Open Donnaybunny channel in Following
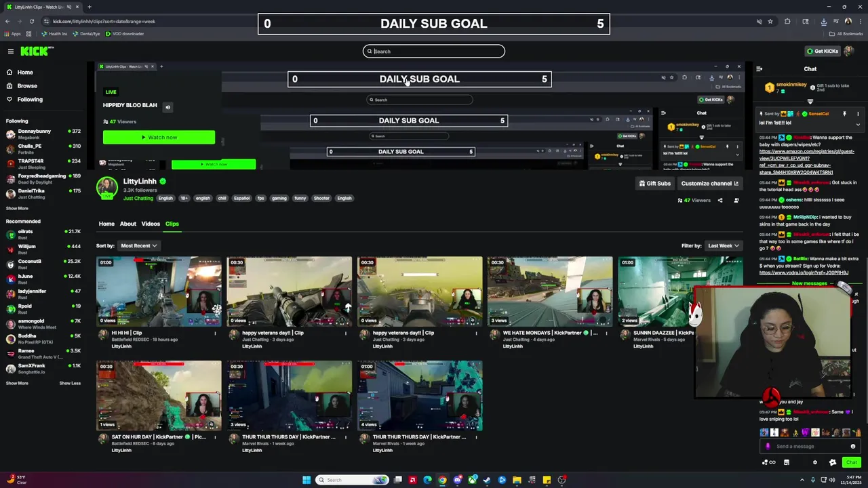The height and width of the screenshot is (488, 868). 42,134
